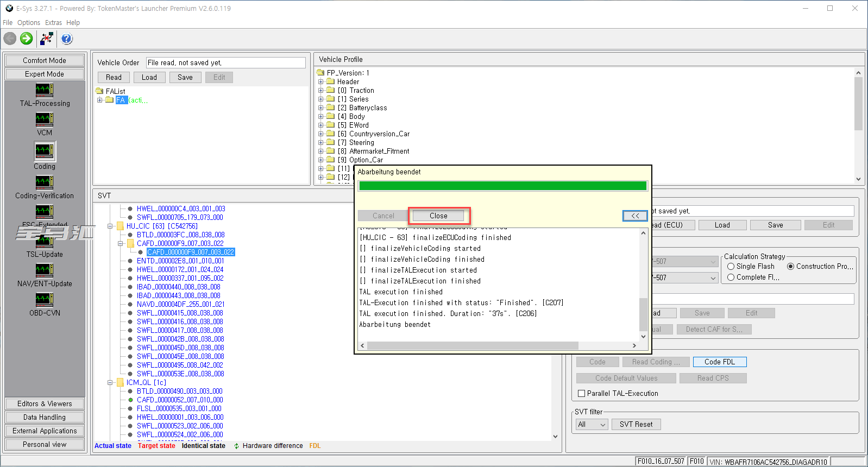The image size is (868, 467).
Task: Click the horizontal scrollbar in the log area
Action: coord(473,346)
